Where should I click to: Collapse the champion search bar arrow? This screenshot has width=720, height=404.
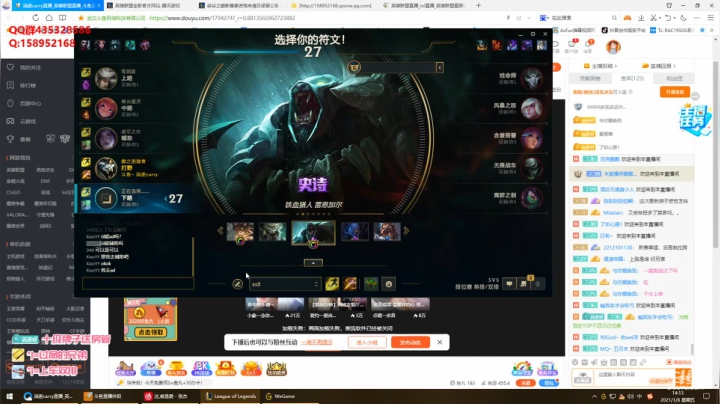tap(439, 68)
